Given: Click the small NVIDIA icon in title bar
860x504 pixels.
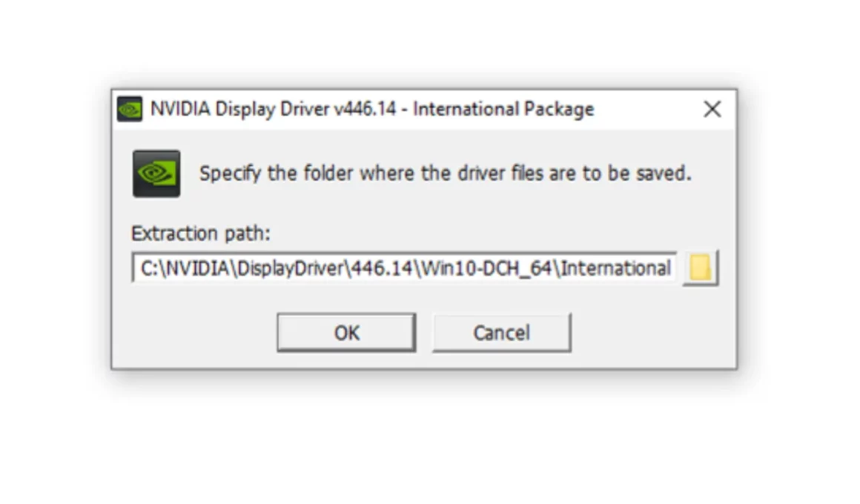Looking at the screenshot, I should [x=130, y=109].
